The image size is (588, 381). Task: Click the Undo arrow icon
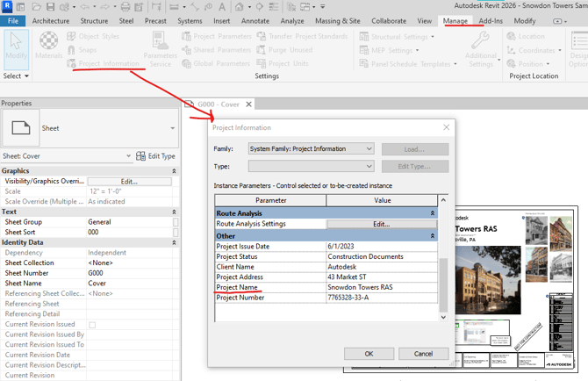[x=85, y=7]
